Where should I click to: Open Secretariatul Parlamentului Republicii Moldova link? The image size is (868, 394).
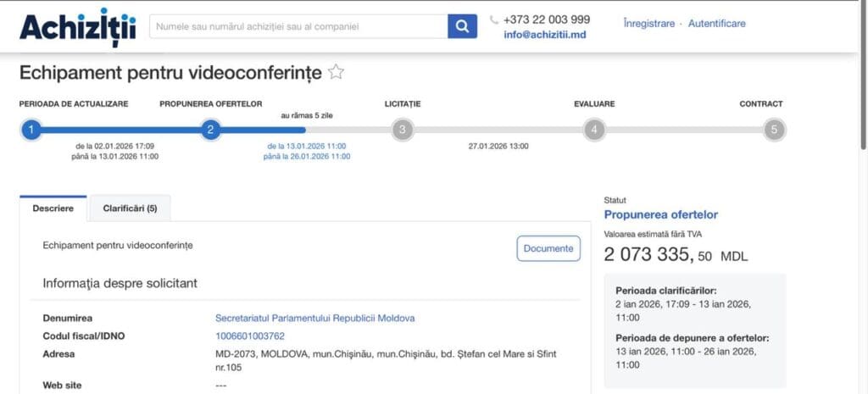pos(314,319)
